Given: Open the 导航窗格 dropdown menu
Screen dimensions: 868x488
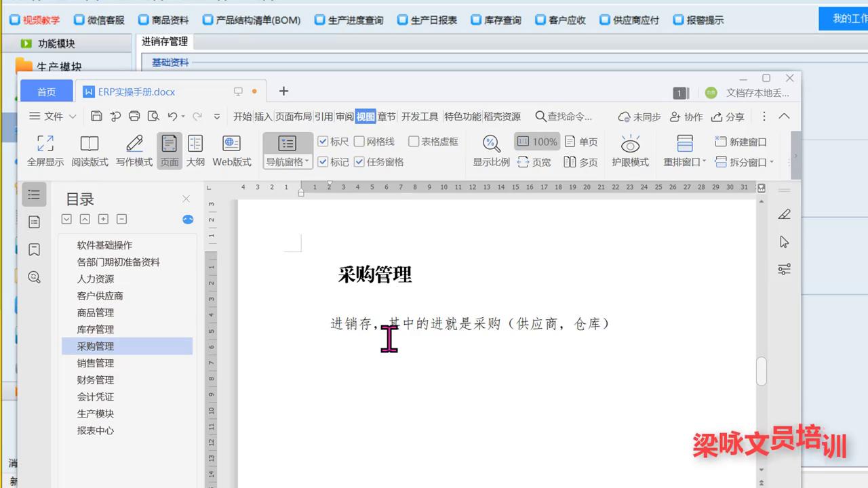Looking at the screenshot, I should 307,161.
